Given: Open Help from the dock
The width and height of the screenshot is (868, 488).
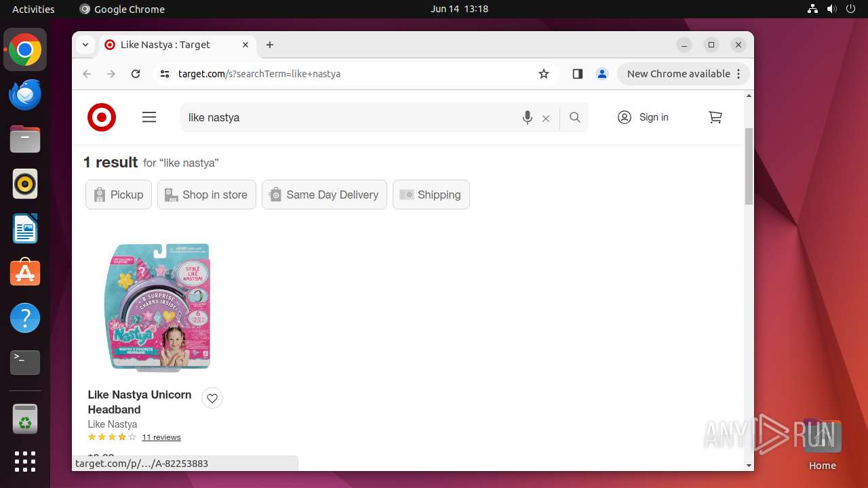Looking at the screenshot, I should coord(25,318).
